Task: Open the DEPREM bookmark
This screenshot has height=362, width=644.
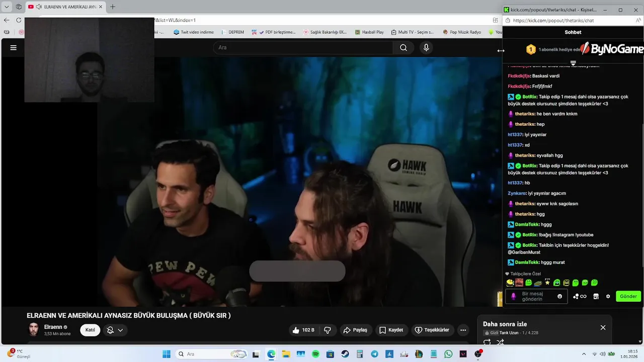Action: coord(232,32)
